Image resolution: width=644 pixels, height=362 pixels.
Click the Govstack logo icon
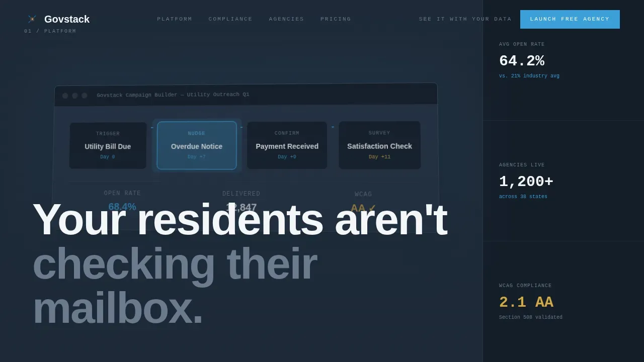[x=32, y=19]
